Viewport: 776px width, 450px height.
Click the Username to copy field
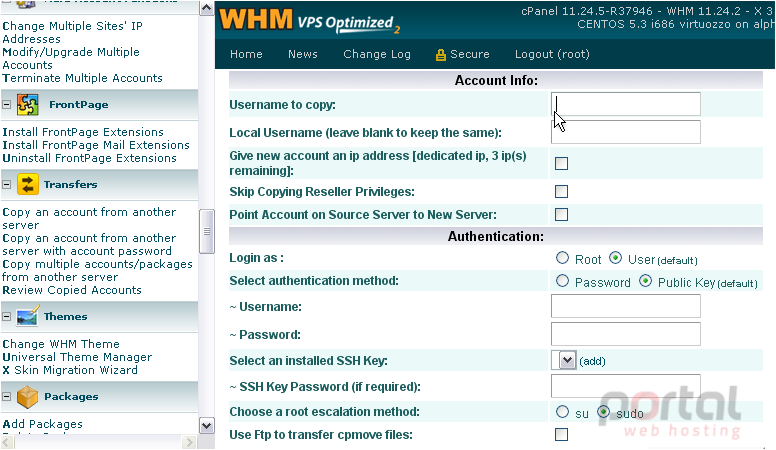pyautogui.click(x=626, y=104)
